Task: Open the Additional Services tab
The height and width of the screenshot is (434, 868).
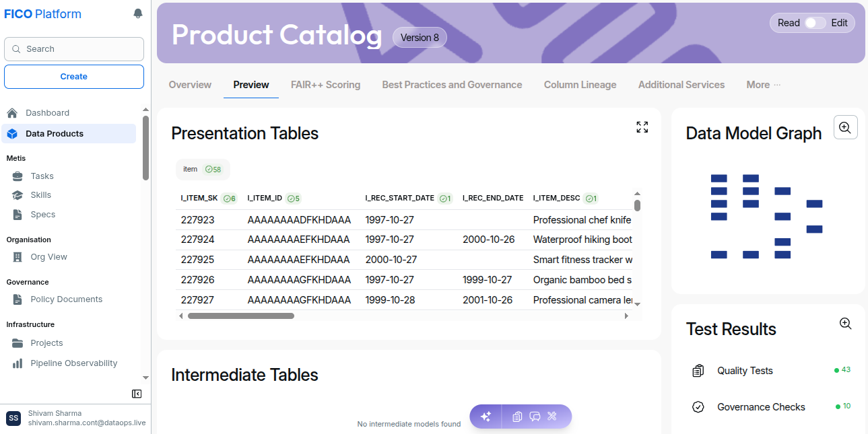Action: tap(681, 85)
